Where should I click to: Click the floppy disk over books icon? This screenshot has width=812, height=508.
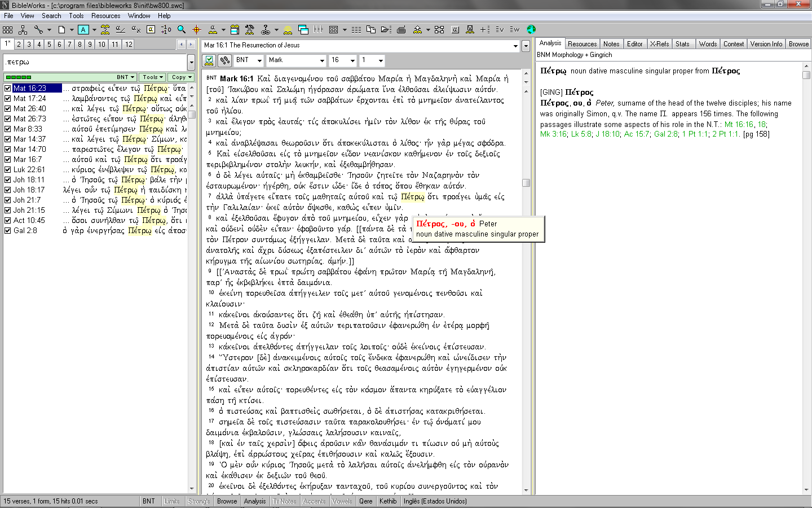pyautogui.click(x=470, y=29)
